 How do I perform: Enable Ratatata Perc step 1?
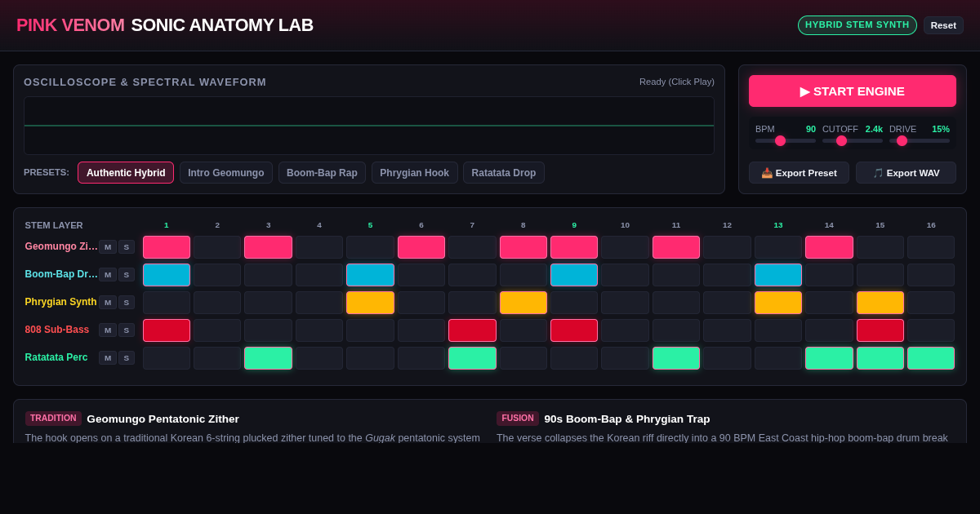tap(167, 358)
